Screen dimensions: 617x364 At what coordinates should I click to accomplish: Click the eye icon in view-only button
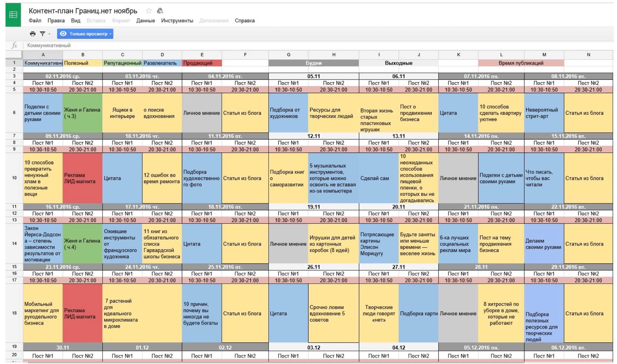(63, 34)
